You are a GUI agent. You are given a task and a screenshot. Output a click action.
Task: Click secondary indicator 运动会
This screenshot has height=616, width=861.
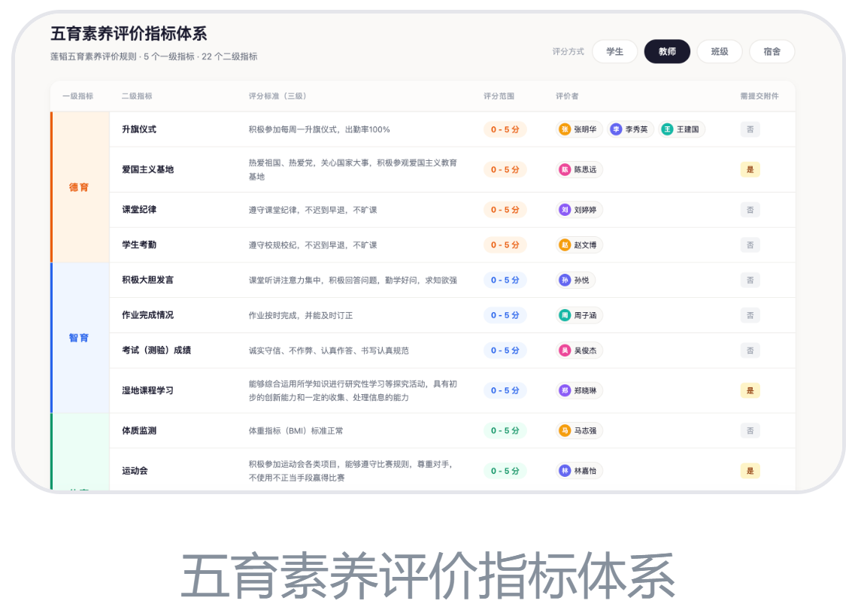[135, 471]
